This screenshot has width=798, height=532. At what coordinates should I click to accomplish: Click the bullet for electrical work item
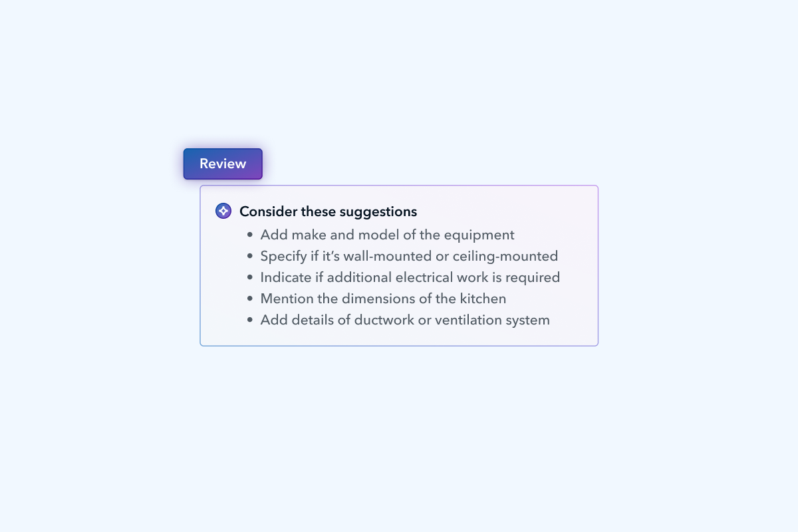point(249,277)
